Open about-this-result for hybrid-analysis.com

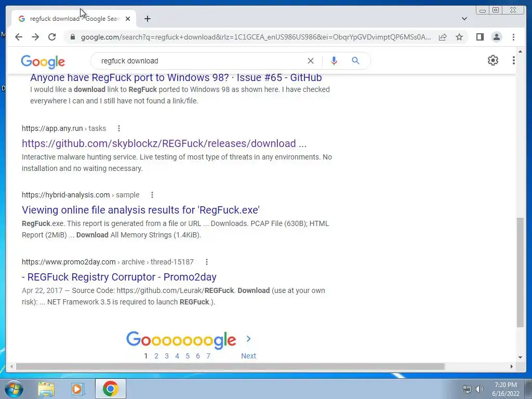point(152,195)
